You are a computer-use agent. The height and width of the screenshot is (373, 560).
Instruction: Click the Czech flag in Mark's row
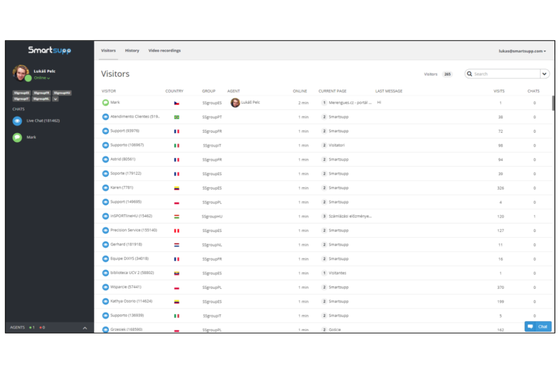[176, 103]
